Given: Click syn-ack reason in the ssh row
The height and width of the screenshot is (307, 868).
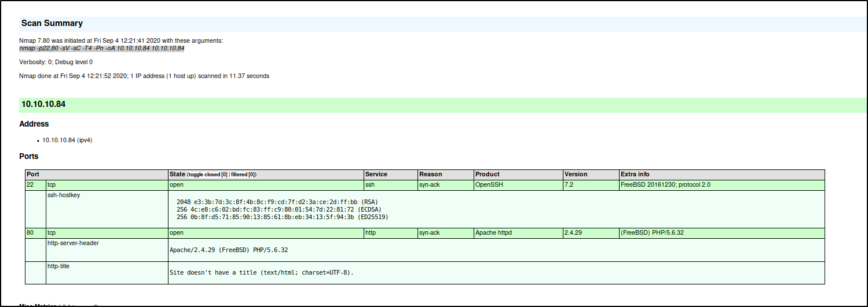Looking at the screenshot, I should click(x=445, y=185).
